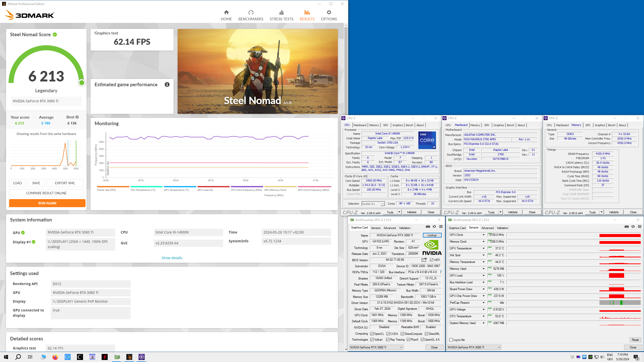
Task: Click the share BIOS icon in GPU-Z
Action: point(424,260)
